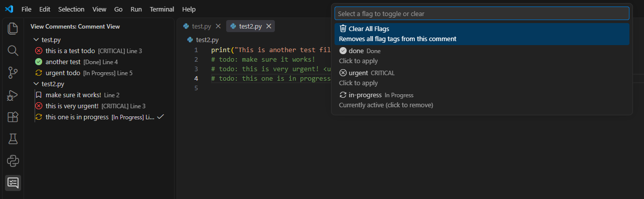Open the View menu
This screenshot has height=199, width=644.
pyautogui.click(x=99, y=9)
